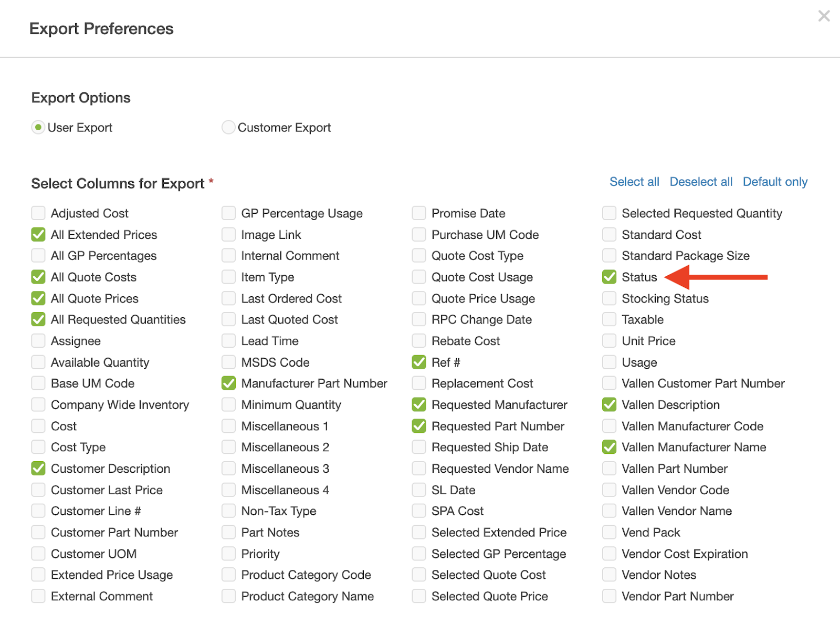Uncheck the Status checkbox

tap(609, 277)
